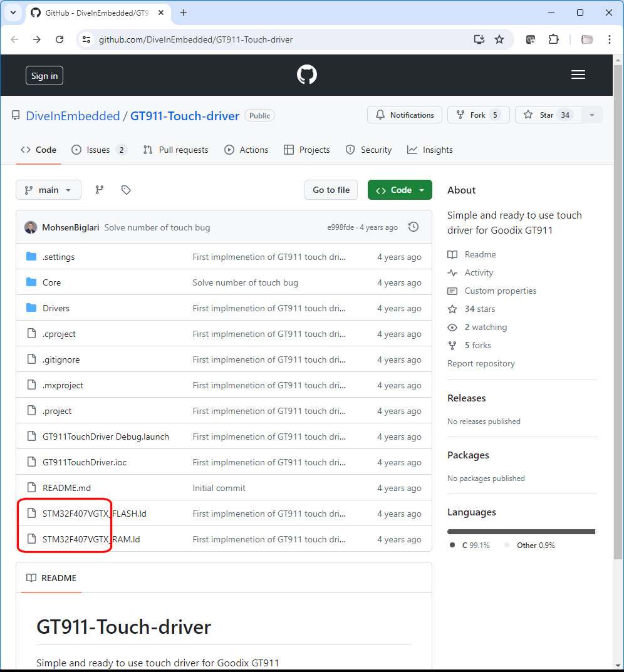Open the hamburger navigation menu
Screen dimensions: 624x672
[x=578, y=74]
